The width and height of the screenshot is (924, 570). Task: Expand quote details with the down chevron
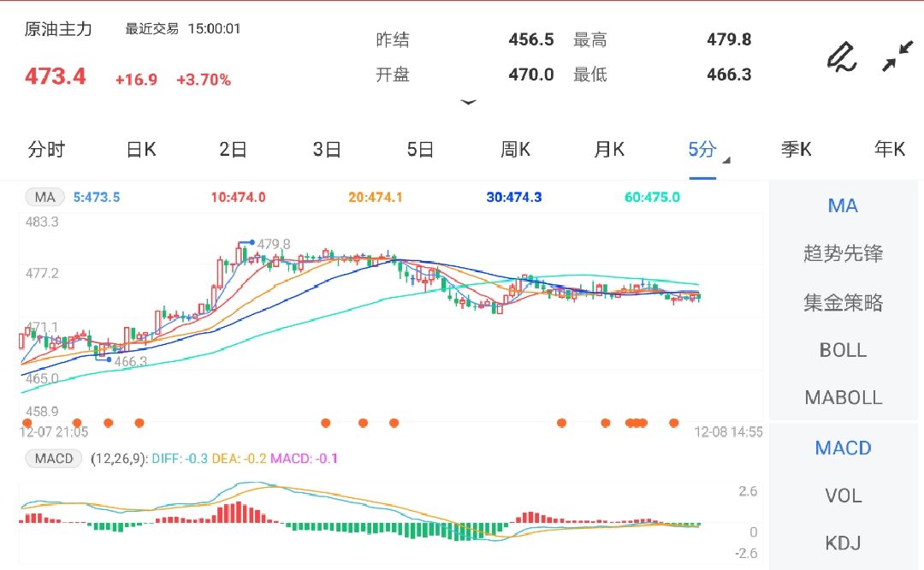[468, 102]
